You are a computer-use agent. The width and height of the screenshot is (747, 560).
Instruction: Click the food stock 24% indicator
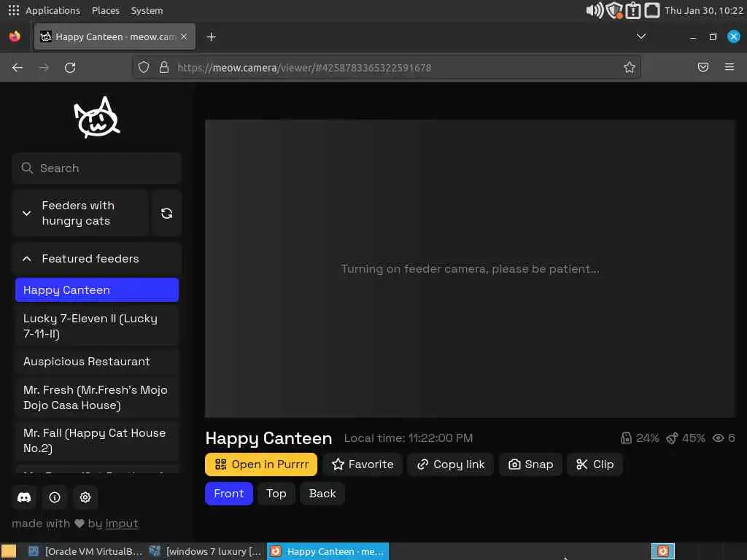[640, 438]
